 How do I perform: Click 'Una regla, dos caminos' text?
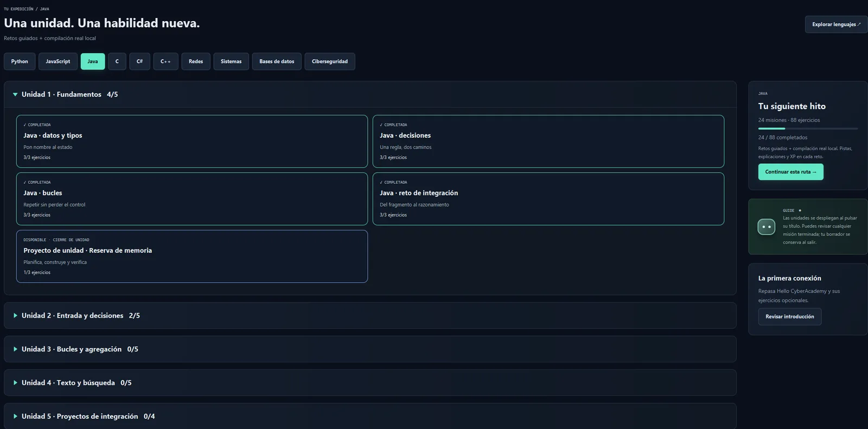point(406,148)
